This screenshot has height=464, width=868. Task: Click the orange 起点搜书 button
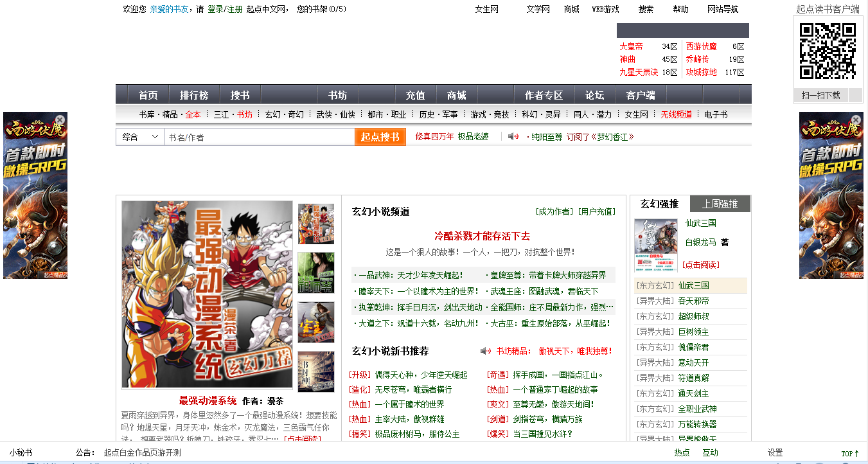(x=380, y=137)
